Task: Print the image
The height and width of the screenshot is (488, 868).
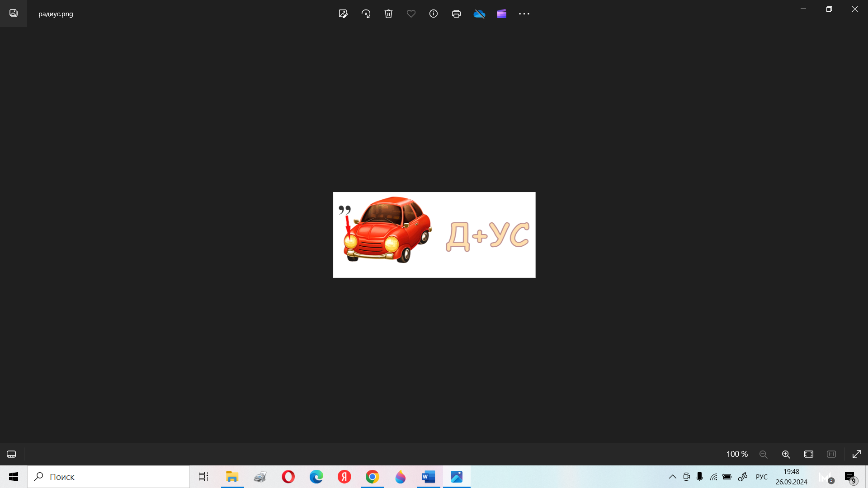Action: 456,14
